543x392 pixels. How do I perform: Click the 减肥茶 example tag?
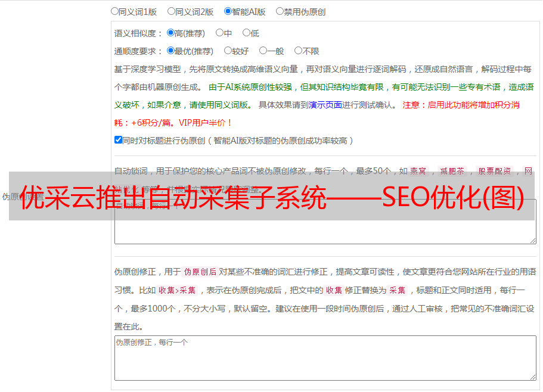(452, 171)
